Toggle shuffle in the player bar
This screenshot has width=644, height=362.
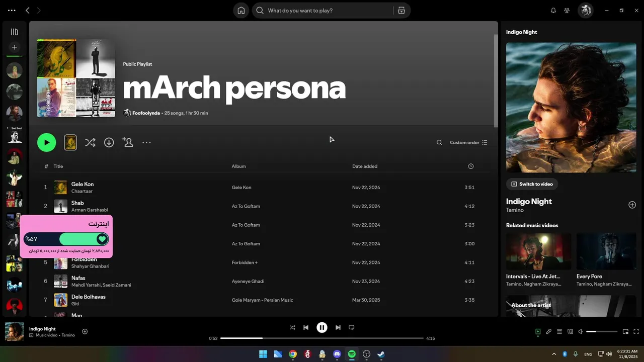292,327
